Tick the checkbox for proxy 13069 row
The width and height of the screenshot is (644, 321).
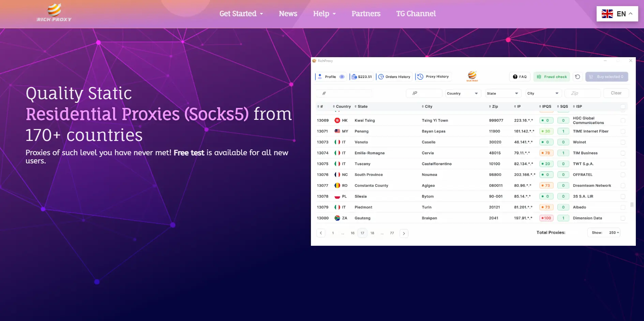tap(623, 121)
